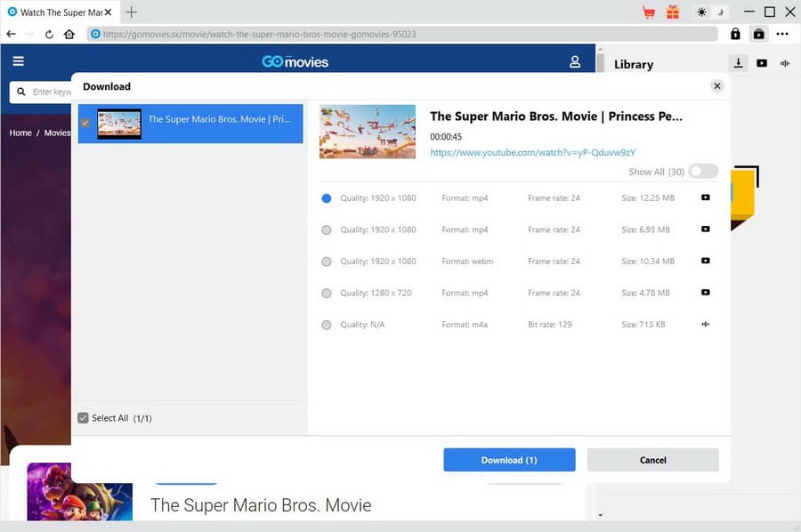Open the Library video tab icon

point(762,63)
